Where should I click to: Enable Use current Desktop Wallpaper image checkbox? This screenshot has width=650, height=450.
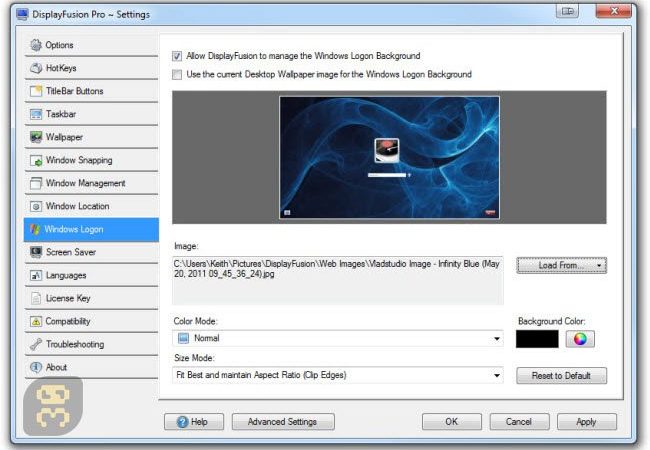(177, 75)
